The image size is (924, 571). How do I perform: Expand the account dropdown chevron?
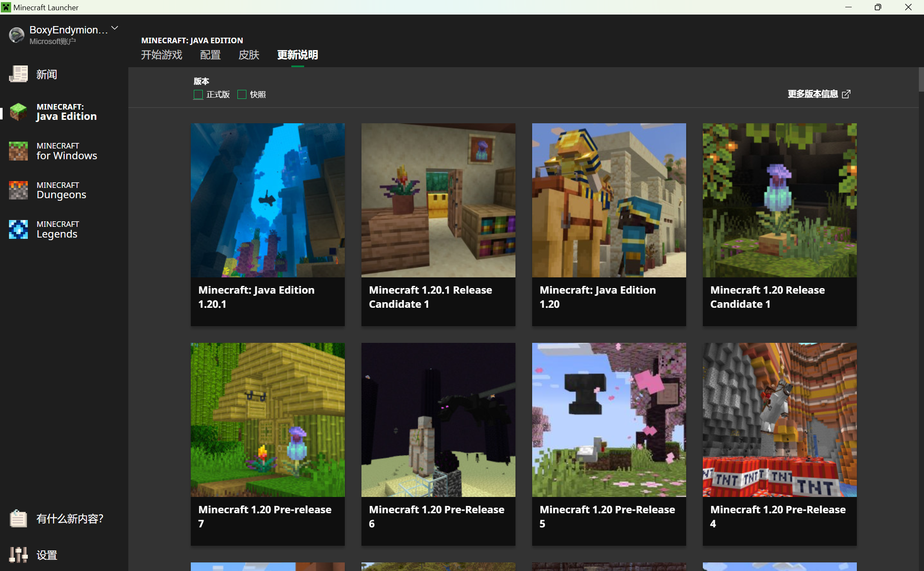coord(115,28)
